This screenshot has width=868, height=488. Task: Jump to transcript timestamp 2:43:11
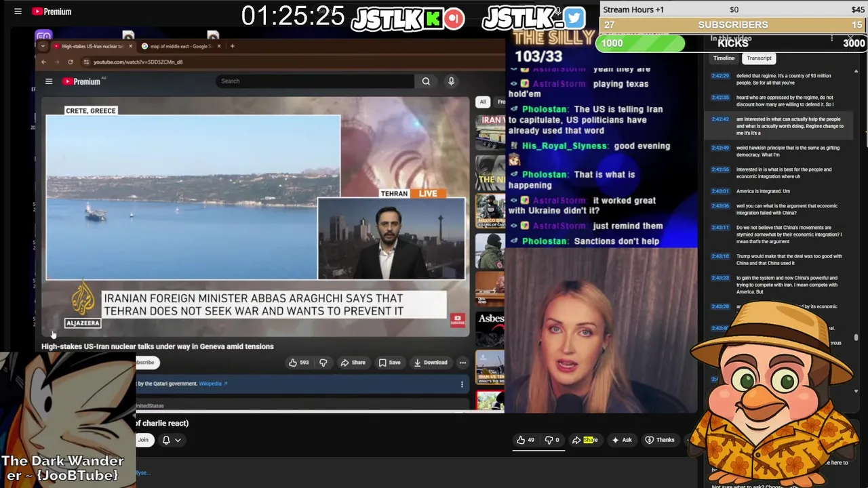tap(720, 228)
